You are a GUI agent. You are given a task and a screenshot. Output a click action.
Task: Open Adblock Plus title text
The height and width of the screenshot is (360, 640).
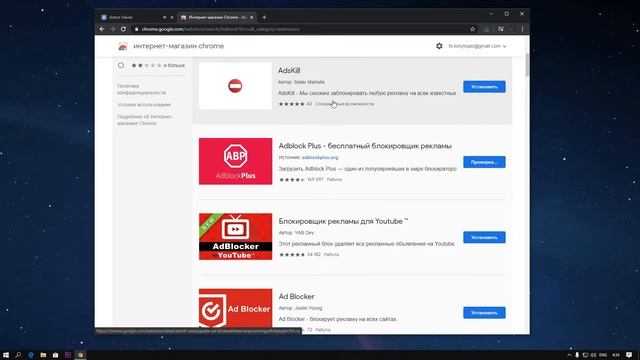click(365, 146)
